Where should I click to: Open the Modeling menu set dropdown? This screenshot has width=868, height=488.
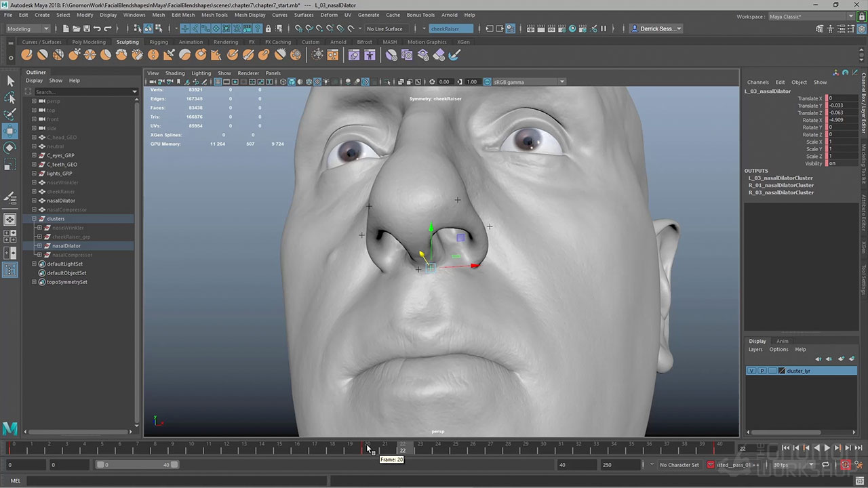tap(28, 28)
